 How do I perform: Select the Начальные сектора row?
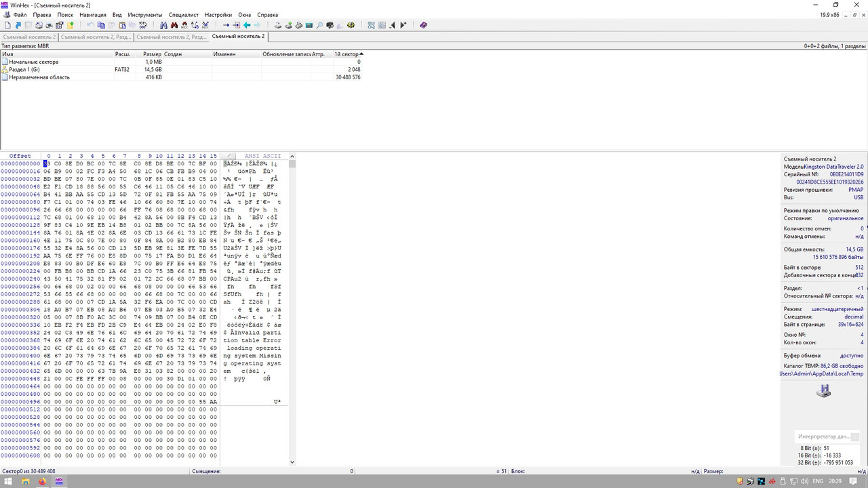[182, 62]
